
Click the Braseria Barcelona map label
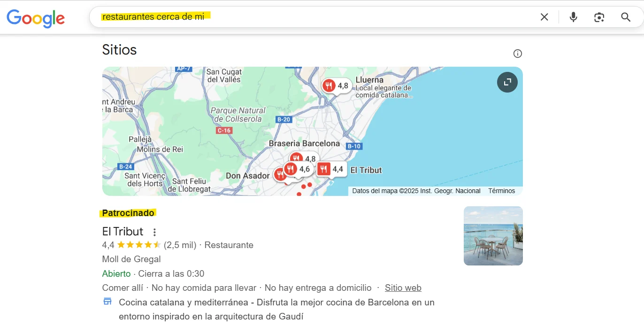click(304, 143)
